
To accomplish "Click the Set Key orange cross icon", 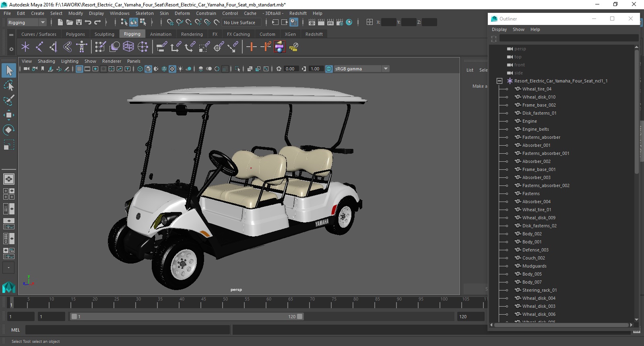I will [x=252, y=47].
